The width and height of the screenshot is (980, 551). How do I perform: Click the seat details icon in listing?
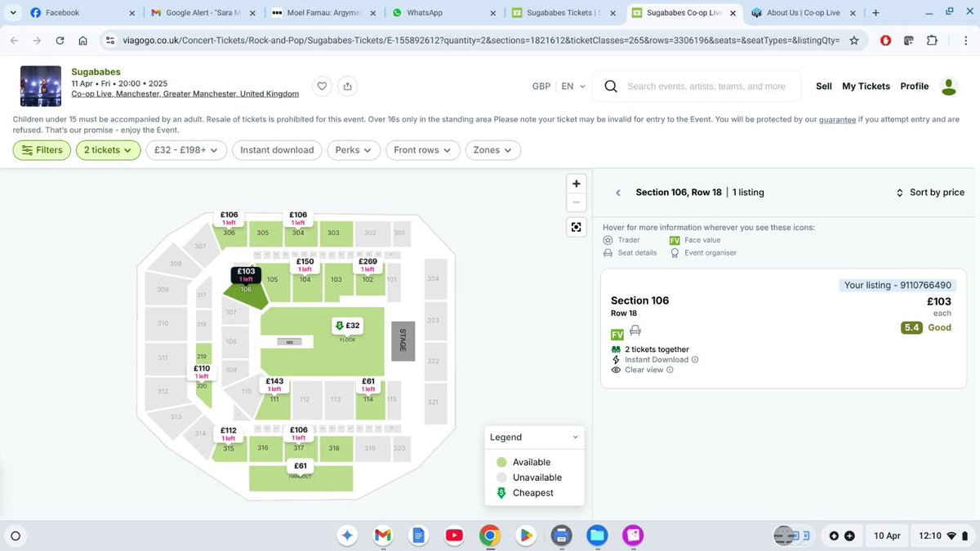pos(635,331)
